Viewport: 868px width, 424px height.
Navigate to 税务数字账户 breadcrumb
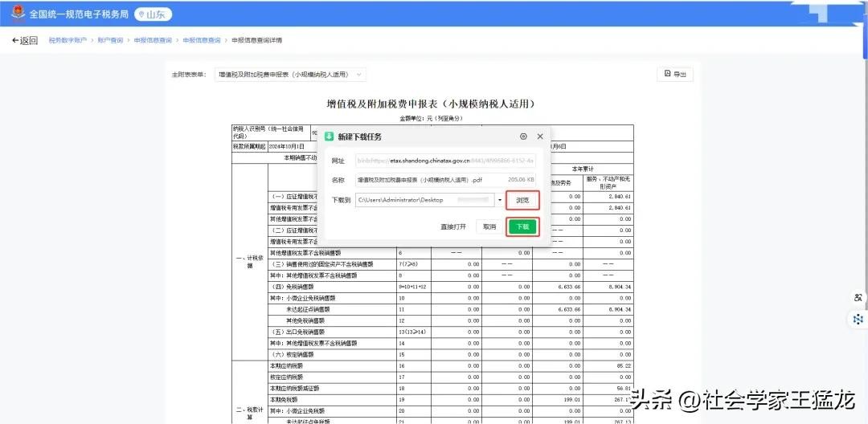point(68,40)
